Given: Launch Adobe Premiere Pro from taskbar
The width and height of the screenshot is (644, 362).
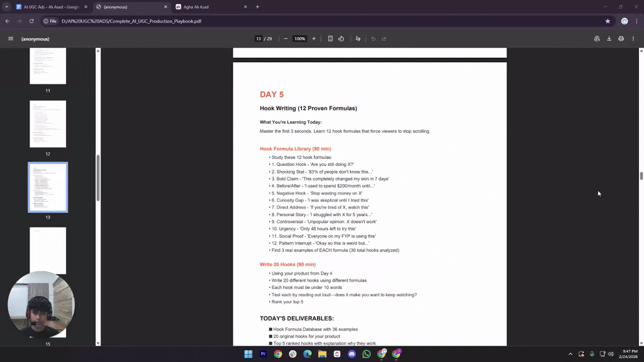Looking at the screenshot, I should (x=264, y=354).
